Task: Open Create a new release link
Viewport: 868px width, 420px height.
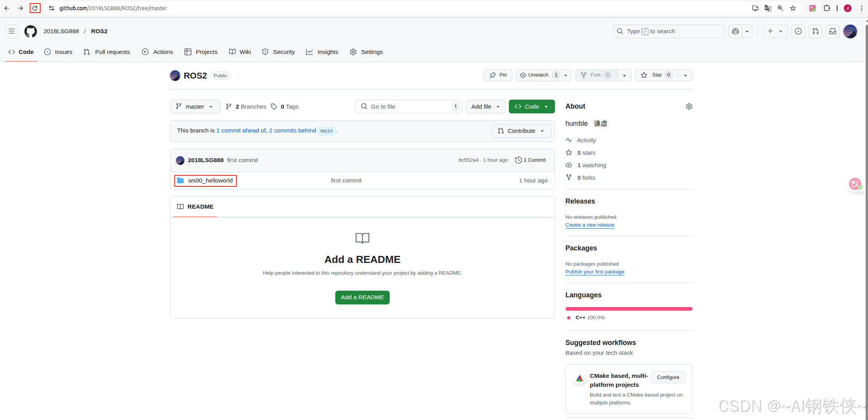Action: click(590, 225)
